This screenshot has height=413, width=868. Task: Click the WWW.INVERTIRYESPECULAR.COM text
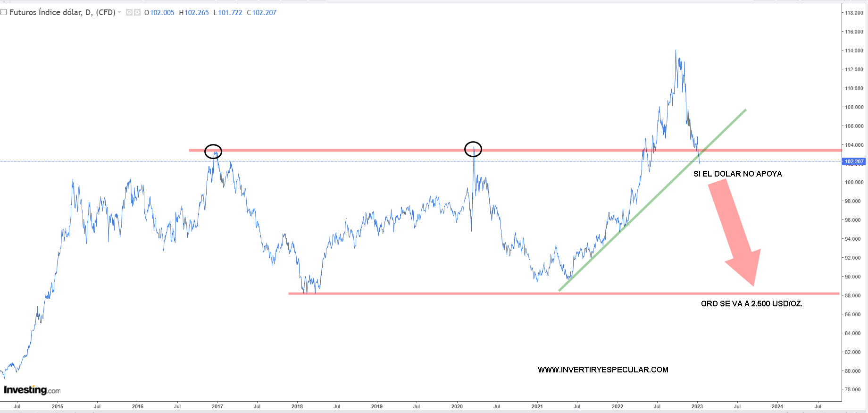pyautogui.click(x=603, y=370)
